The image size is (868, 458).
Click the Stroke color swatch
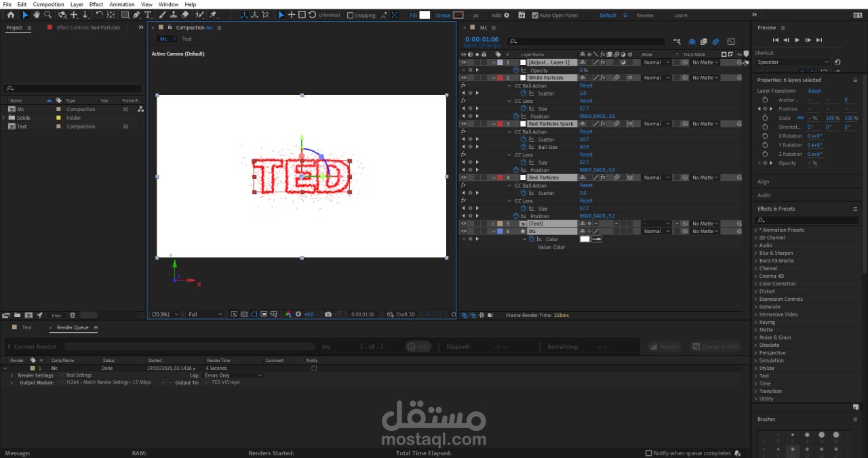point(458,15)
